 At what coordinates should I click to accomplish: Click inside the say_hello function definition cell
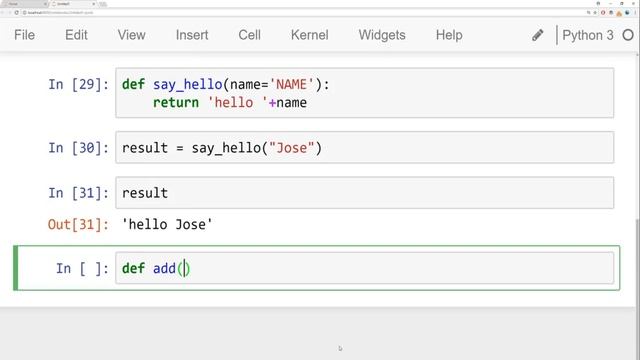click(364, 93)
